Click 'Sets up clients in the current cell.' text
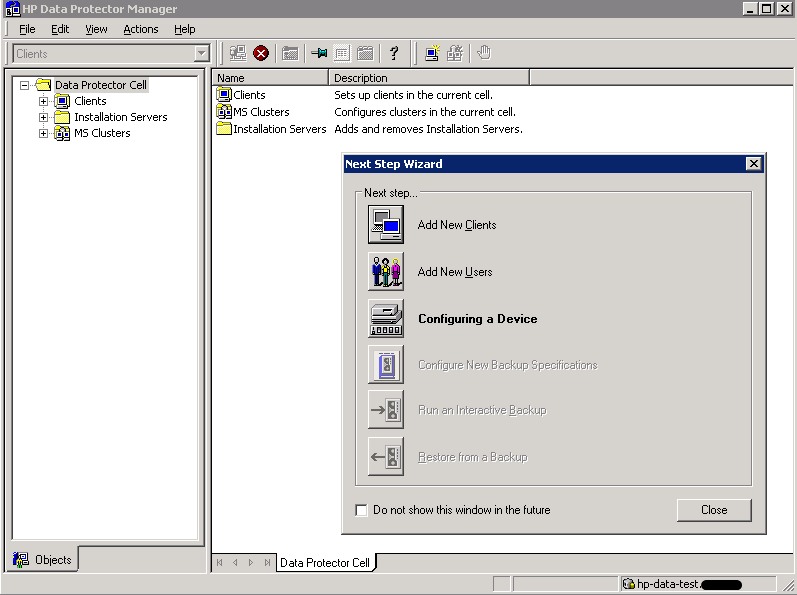Image resolution: width=797 pixels, height=595 pixels. (x=413, y=95)
